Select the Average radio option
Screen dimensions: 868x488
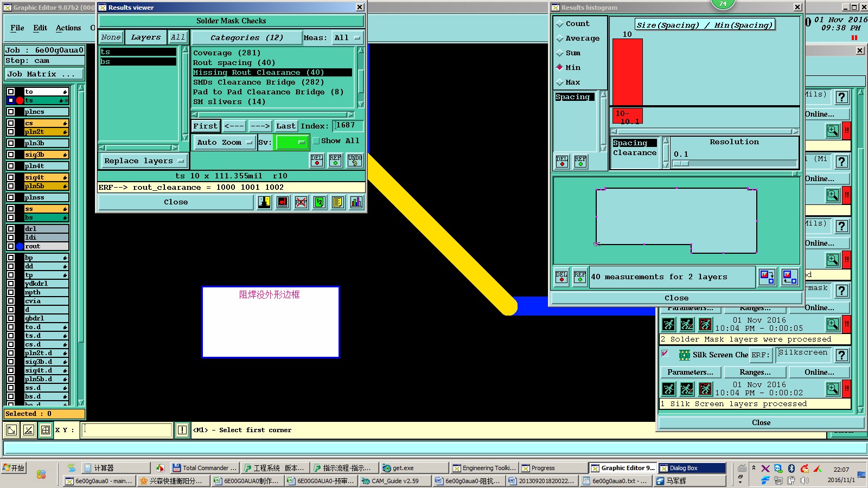[560, 38]
